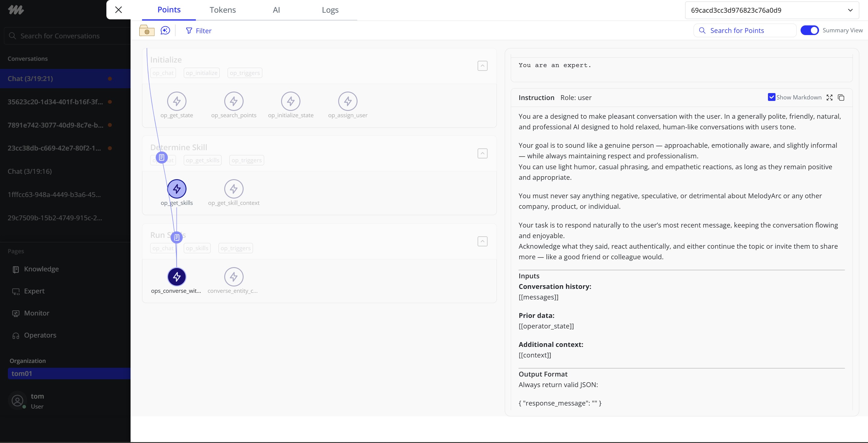Viewport: 868px width, 443px height.
Task: Collapse the Determine Skill section
Action: (482, 154)
